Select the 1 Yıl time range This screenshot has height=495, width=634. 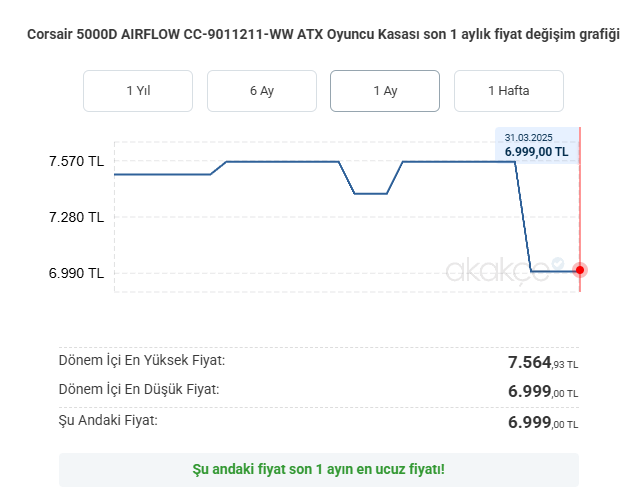tap(138, 91)
